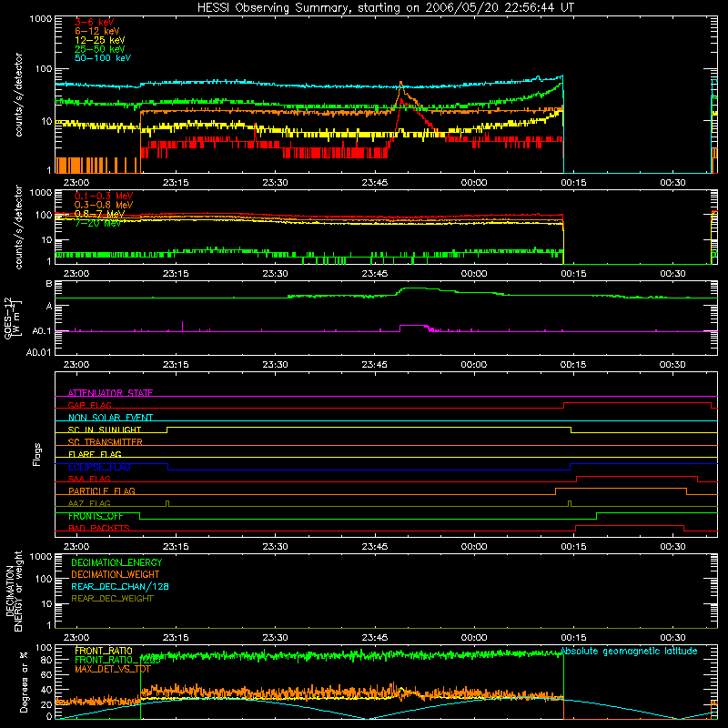Image resolution: width=728 pixels, height=728 pixels.
Task: Click the 'FLARE_FLAG' label
Action: (x=95, y=454)
